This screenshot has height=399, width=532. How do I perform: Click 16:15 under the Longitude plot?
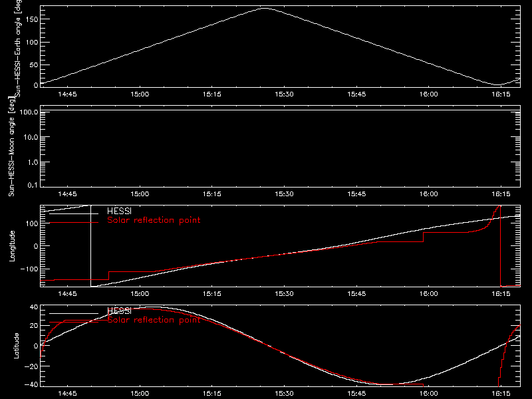click(501, 294)
